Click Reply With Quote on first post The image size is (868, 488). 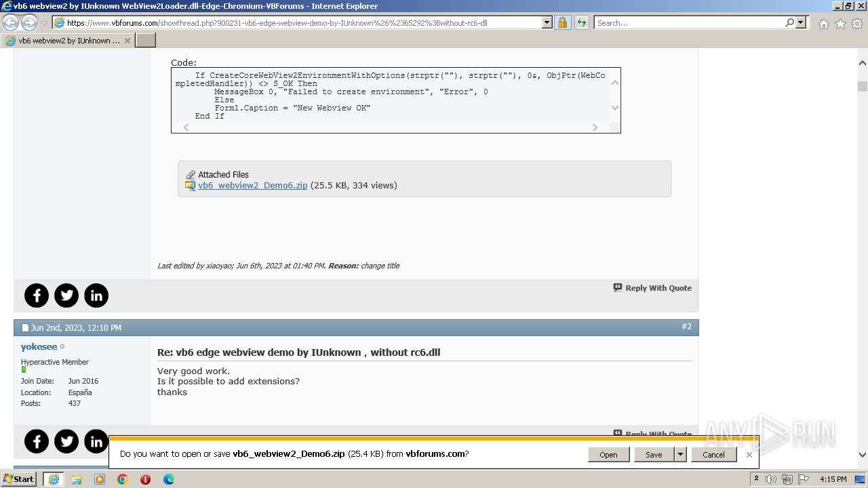click(652, 288)
